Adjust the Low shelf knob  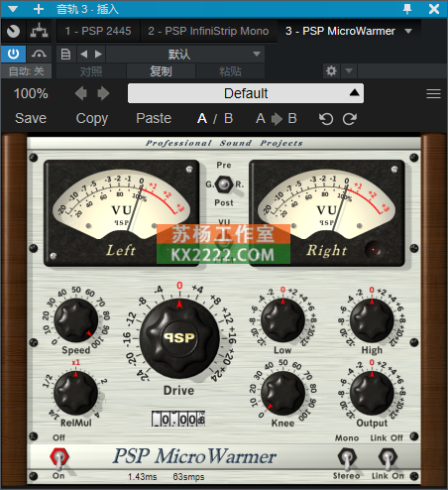pos(282,320)
